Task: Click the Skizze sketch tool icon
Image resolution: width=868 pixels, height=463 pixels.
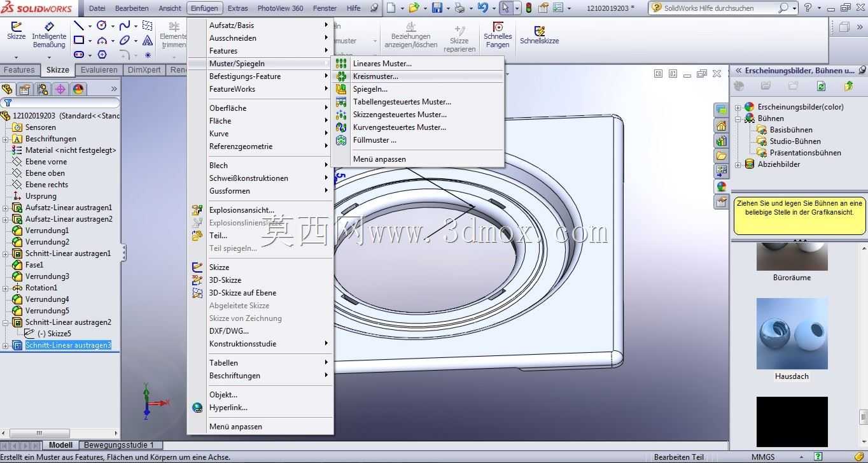Action: pyautogui.click(x=16, y=27)
